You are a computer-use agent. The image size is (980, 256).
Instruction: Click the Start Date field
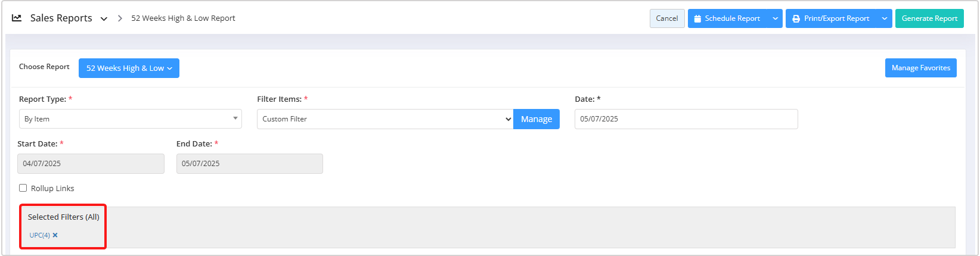91,164
